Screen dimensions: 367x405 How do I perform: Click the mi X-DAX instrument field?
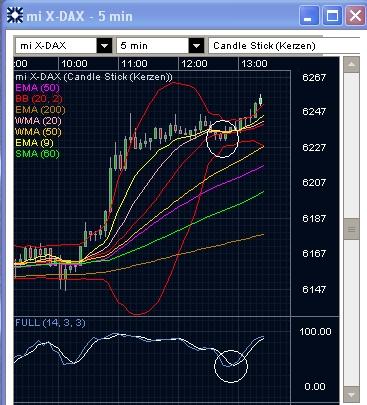coord(56,46)
